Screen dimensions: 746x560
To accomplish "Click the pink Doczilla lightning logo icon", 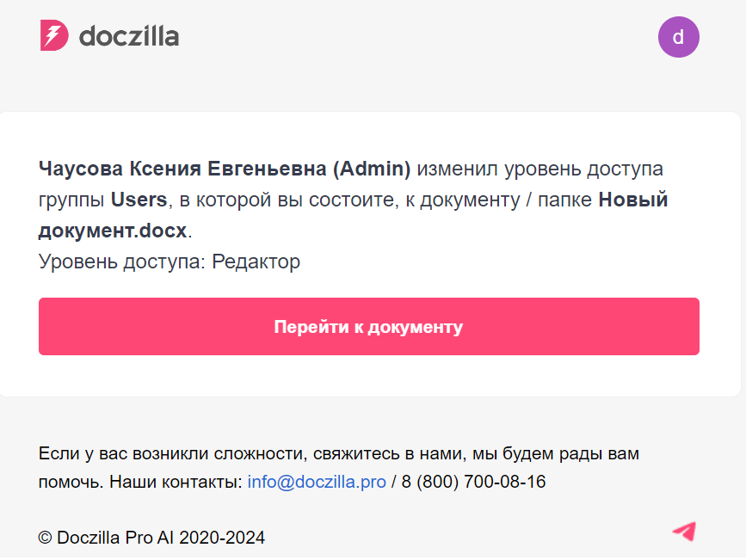I will (54, 35).
